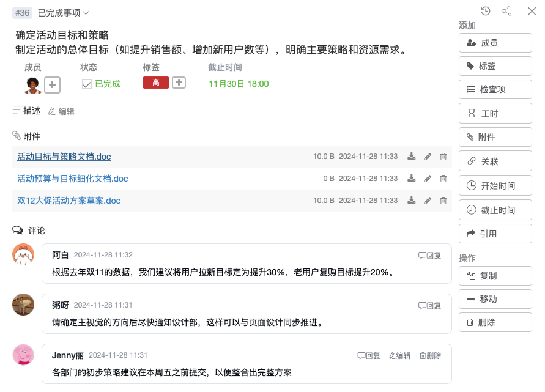Delete 双12大促活动方案草案.doc with trash icon
This screenshot has width=545, height=392.
(443, 201)
